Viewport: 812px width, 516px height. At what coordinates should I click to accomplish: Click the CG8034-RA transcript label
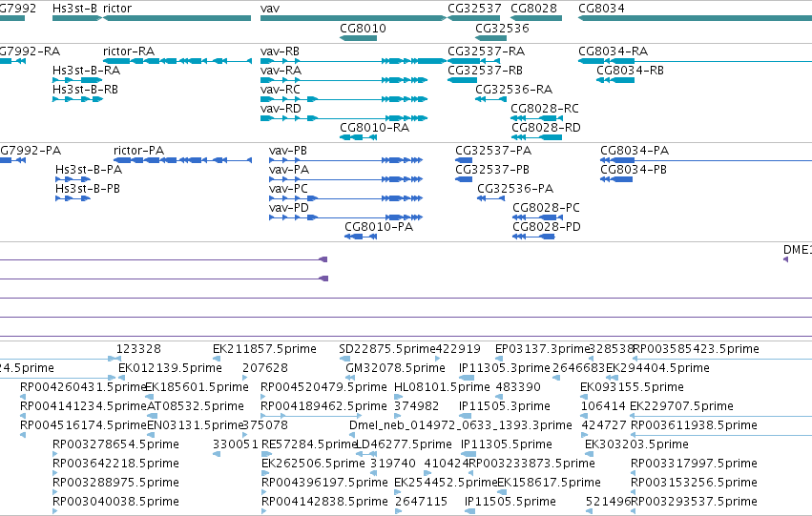[x=614, y=52]
